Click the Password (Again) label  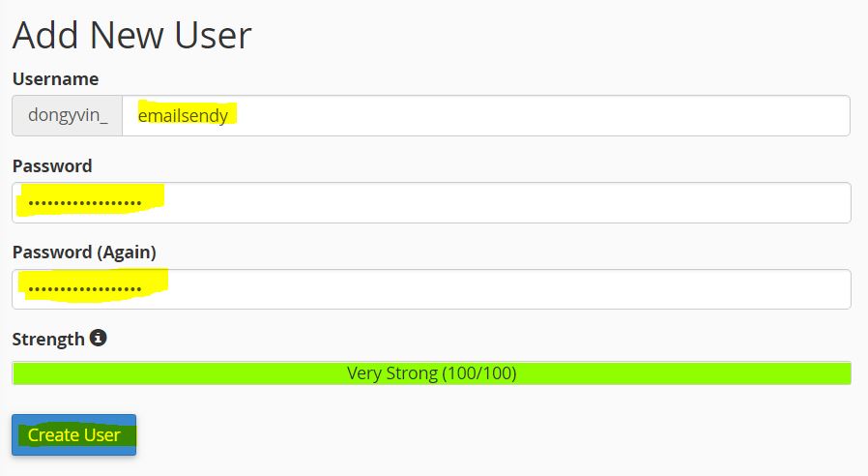[84, 252]
